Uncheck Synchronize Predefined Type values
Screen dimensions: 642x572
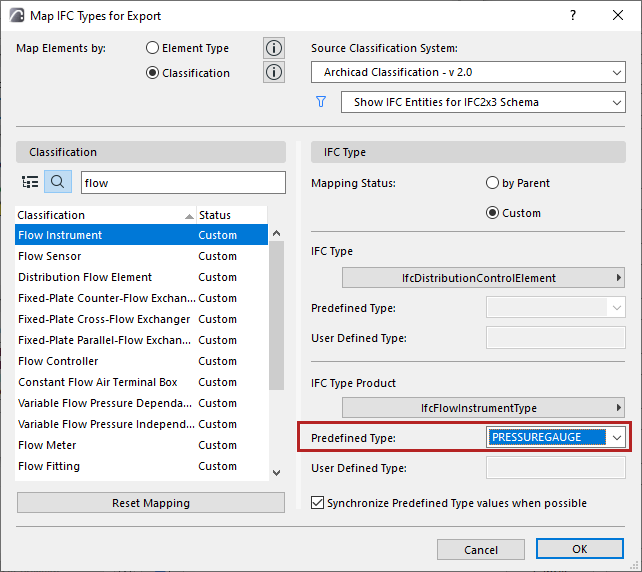click(319, 503)
